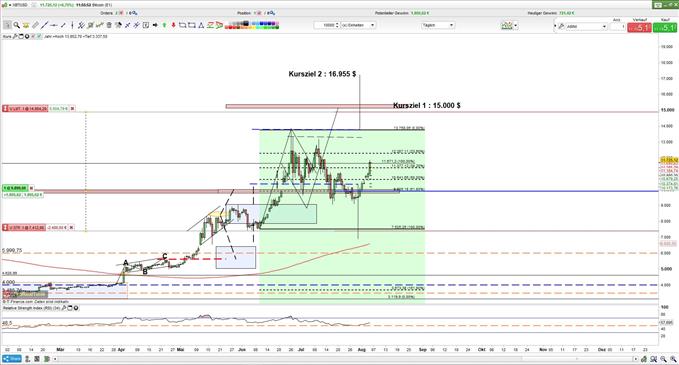
Task: Click the trash can delete-objects icon
Action: (x=109, y=25)
